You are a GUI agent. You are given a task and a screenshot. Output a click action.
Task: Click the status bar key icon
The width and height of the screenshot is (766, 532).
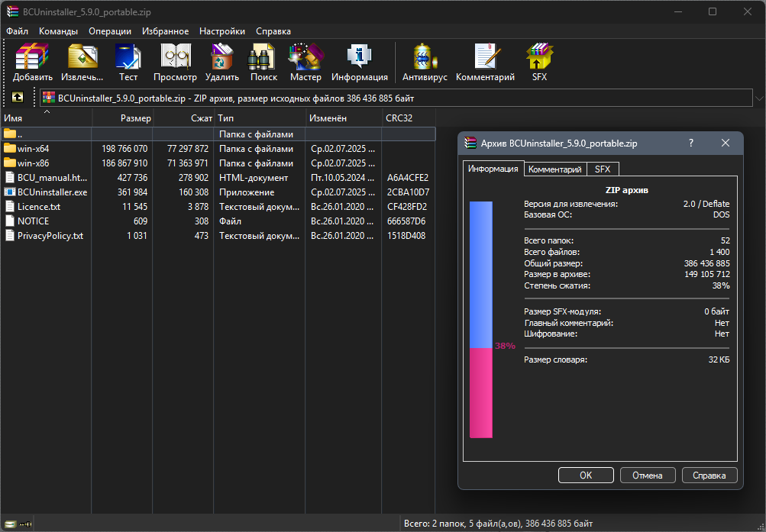[x=25, y=524]
